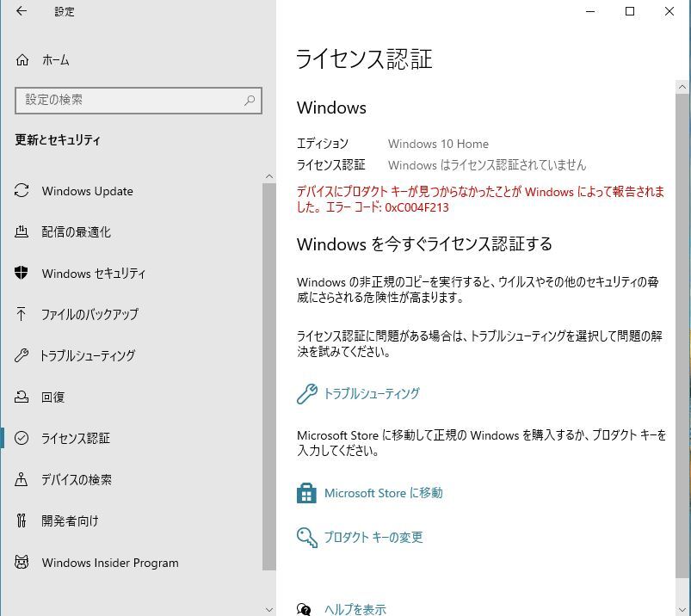This screenshot has height=616, width=691.
Task: Click the back arrow in Settings header
Action: [x=22, y=11]
